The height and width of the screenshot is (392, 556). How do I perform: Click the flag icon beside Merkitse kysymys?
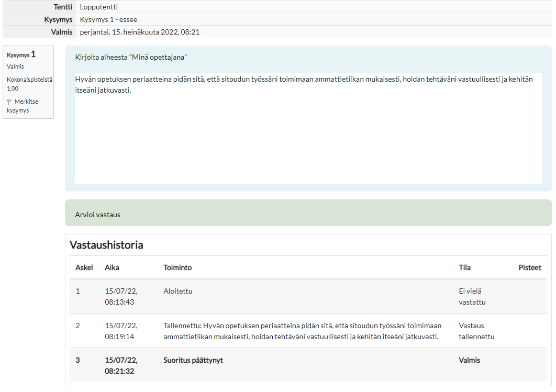point(10,102)
